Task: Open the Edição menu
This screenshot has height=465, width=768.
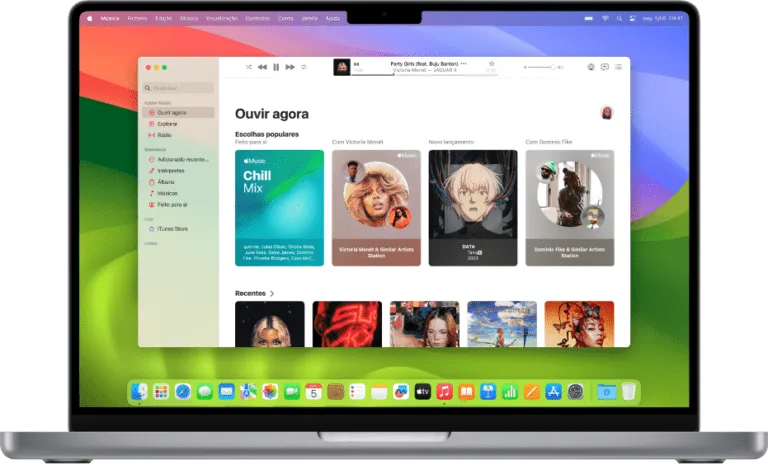Action: 164,19
